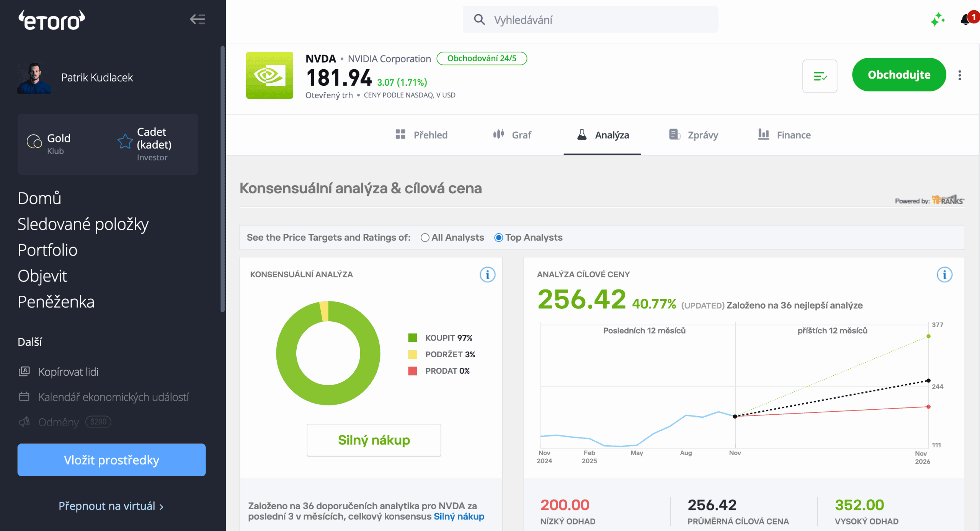Open Kopírovat lidi from sidebar
This screenshot has height=531, width=980.
click(x=68, y=372)
